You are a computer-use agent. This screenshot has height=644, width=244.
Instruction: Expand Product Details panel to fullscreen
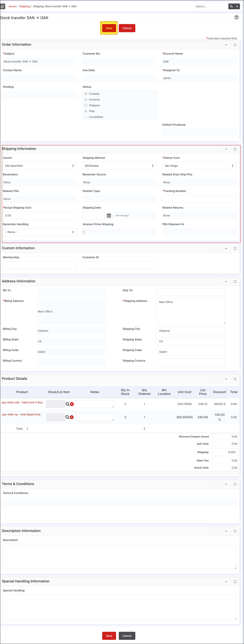coord(235,379)
